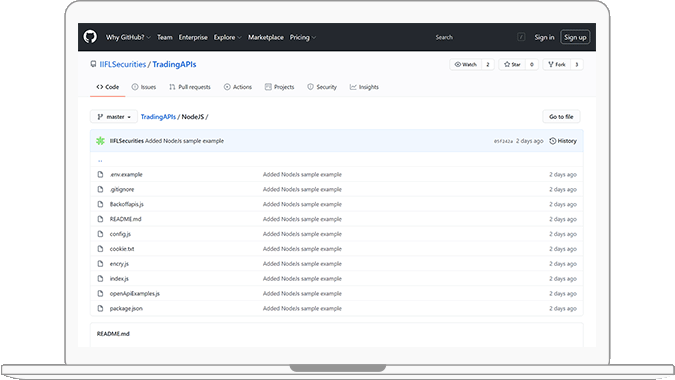
Task: Switch to the Pull requests tab
Action: click(190, 87)
